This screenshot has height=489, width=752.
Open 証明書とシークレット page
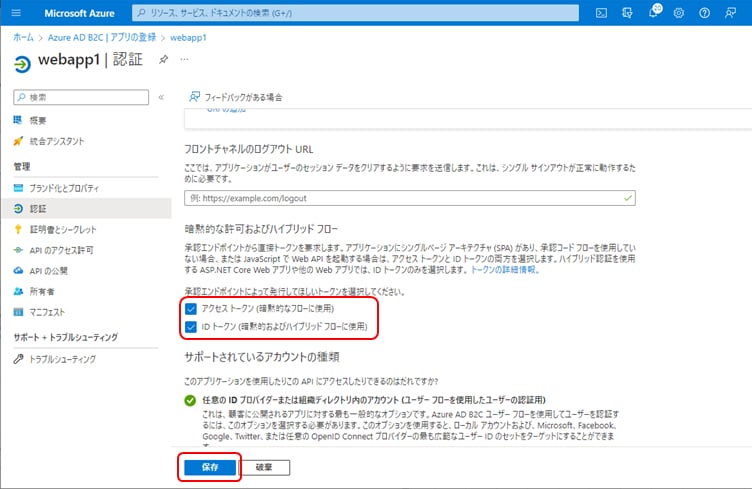pos(63,230)
